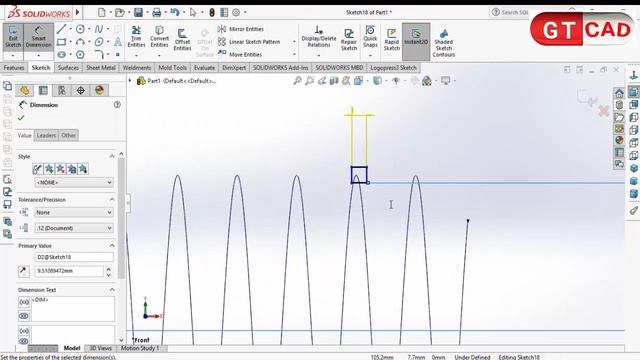Collapse the Tolerance/Precision section
The width and height of the screenshot is (640, 360).
coord(112,200)
